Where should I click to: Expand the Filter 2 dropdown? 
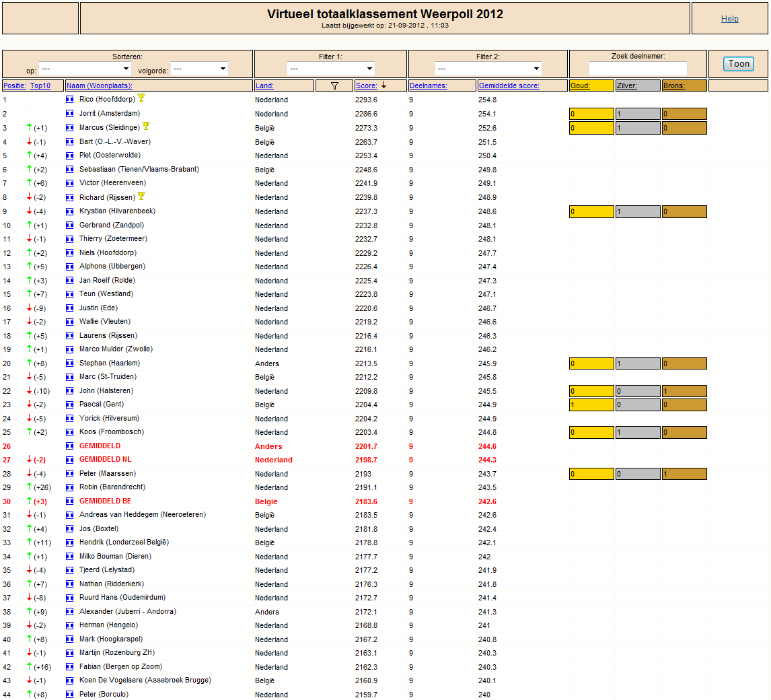coord(488,69)
